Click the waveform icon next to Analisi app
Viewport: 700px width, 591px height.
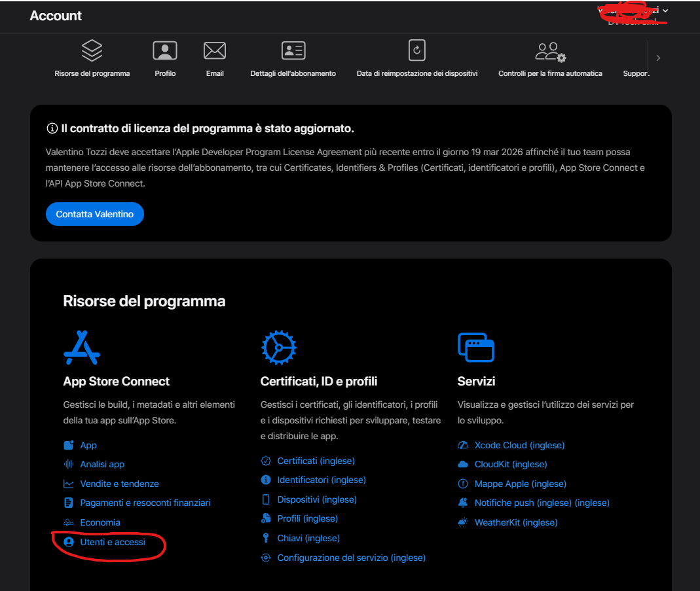point(68,464)
